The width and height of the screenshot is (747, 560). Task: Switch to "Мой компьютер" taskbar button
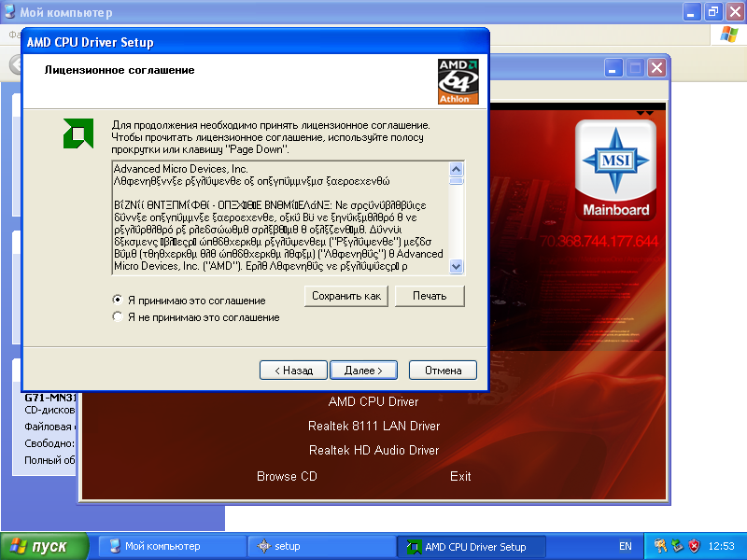pos(173,546)
